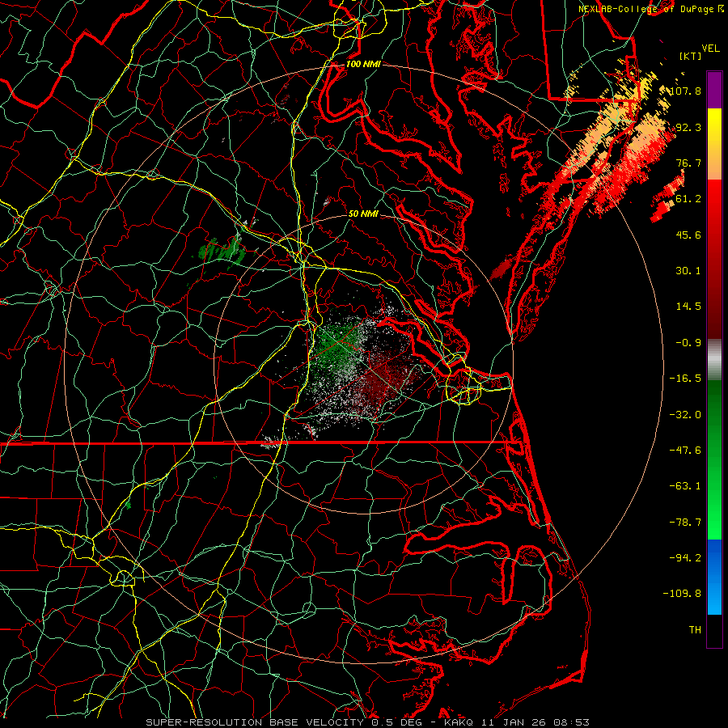The width and height of the screenshot is (728, 728).
Task: Select the -0.9 legend value
Action: tap(688, 343)
